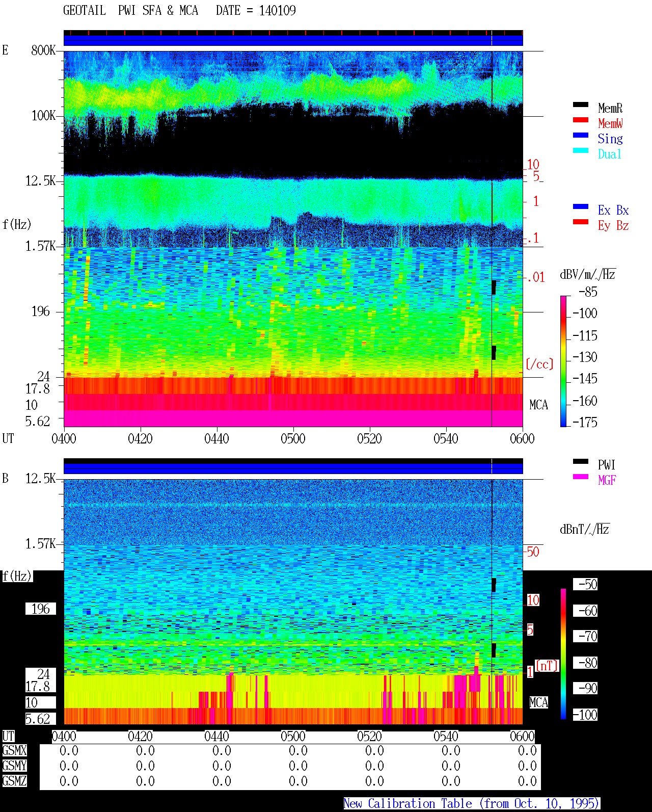The width and height of the screenshot is (652, 812).
Task: Click the MemR legend label
Action: click(x=610, y=108)
